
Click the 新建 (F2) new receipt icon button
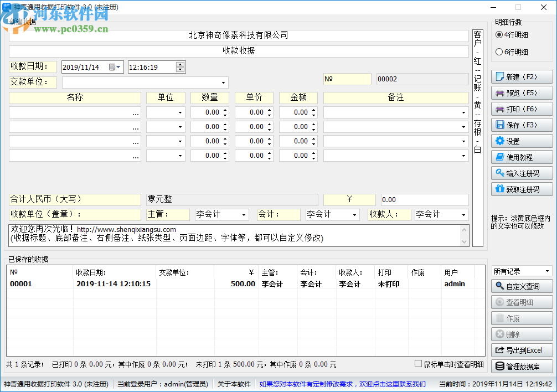[x=521, y=76]
